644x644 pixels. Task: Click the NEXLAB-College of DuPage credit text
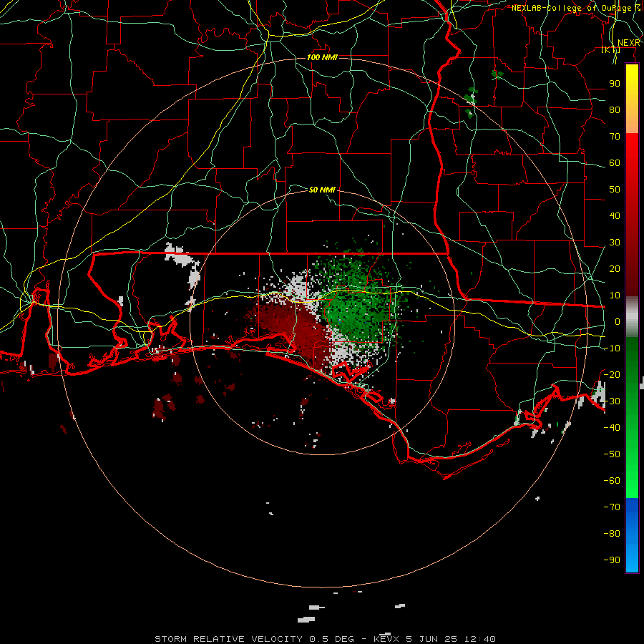[576, 8]
